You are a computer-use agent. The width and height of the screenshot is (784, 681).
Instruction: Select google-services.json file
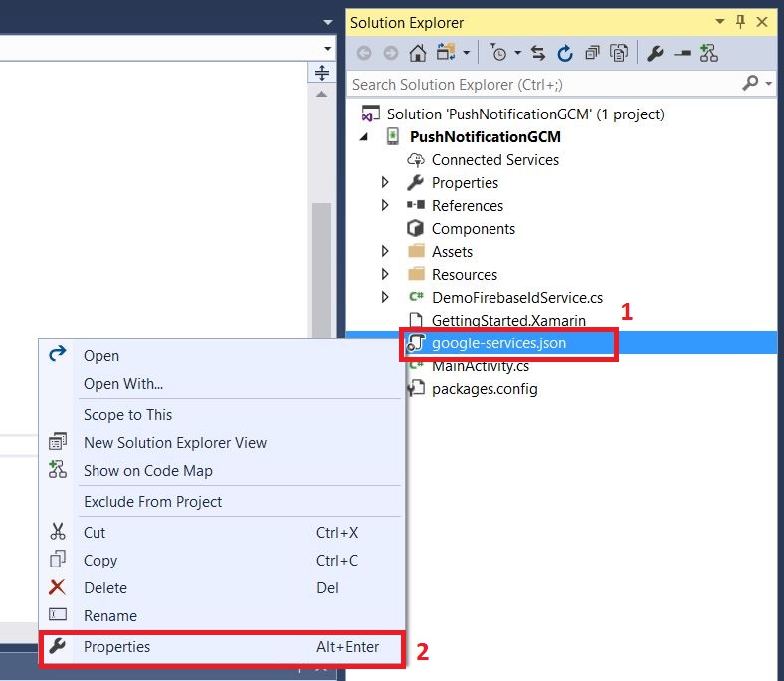498,343
